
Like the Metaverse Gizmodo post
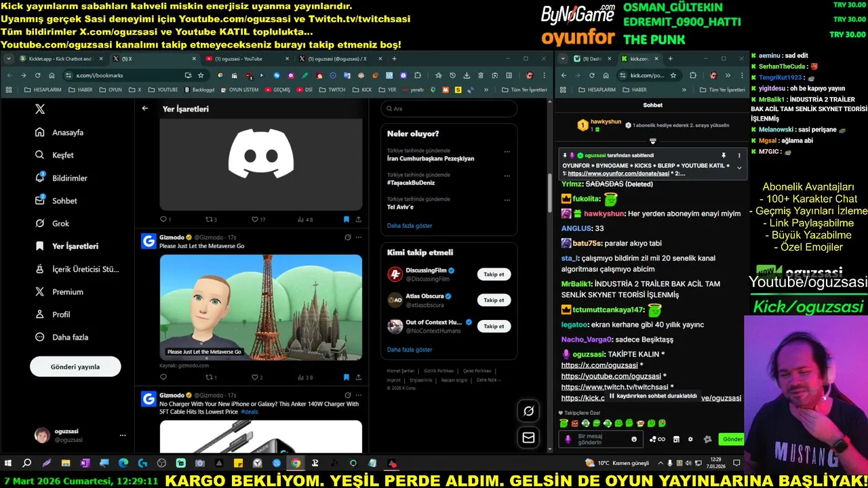coord(256,378)
